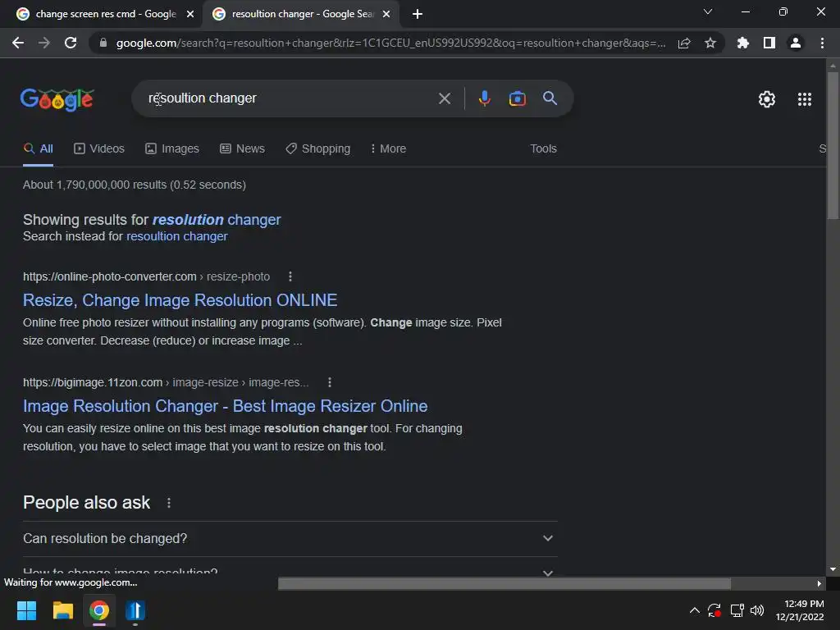Screen dimensions: 840x630
Task: Open 'Image Resolution Changer - Best Image Resizer' result
Action: tap(225, 406)
